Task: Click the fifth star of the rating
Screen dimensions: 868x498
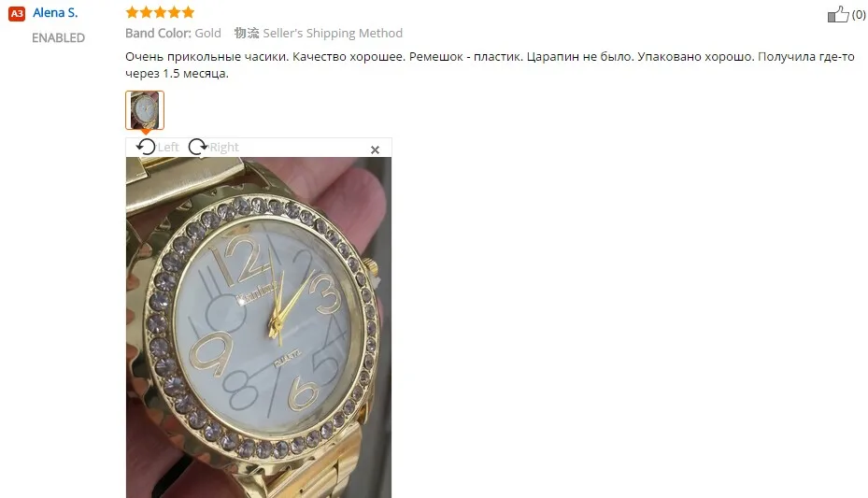Action: pyautogui.click(x=188, y=12)
